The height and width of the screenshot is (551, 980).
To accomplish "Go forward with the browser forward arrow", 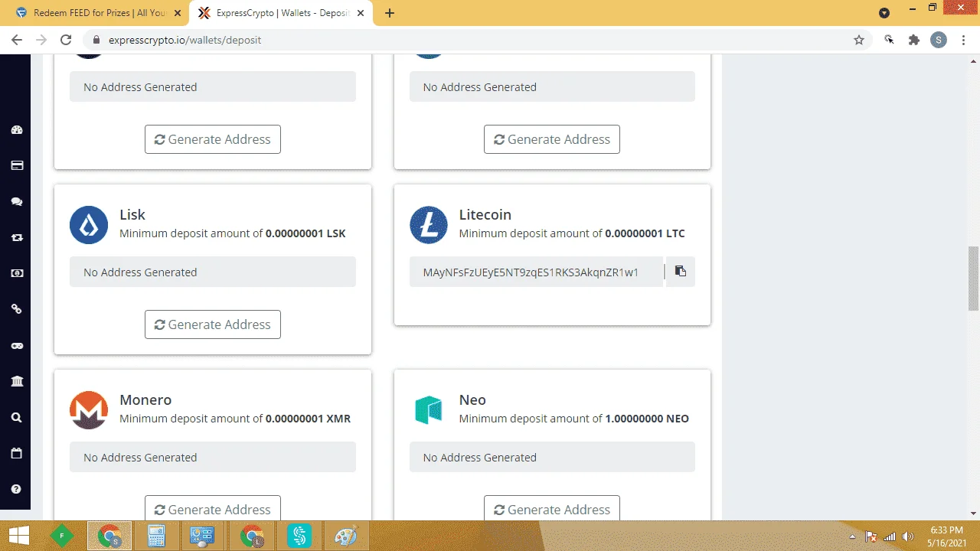I will 41,40.
